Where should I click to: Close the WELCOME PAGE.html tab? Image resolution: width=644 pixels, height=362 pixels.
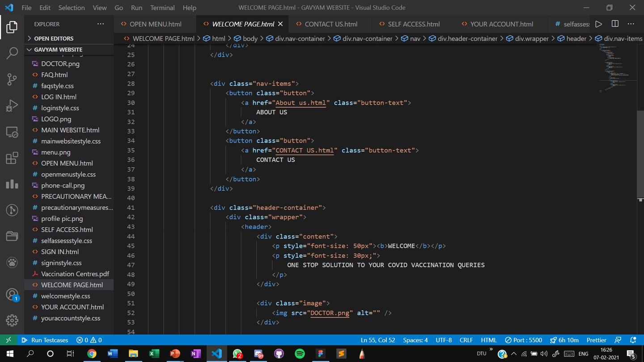280,24
